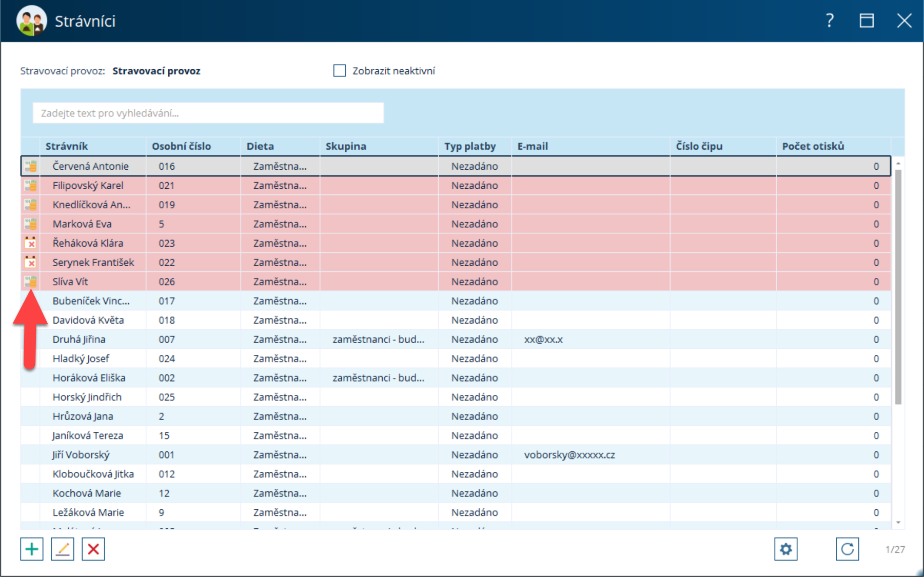Select the Kloboučková Jitka row
Viewport: 924px width, 577px height.
pos(456,474)
